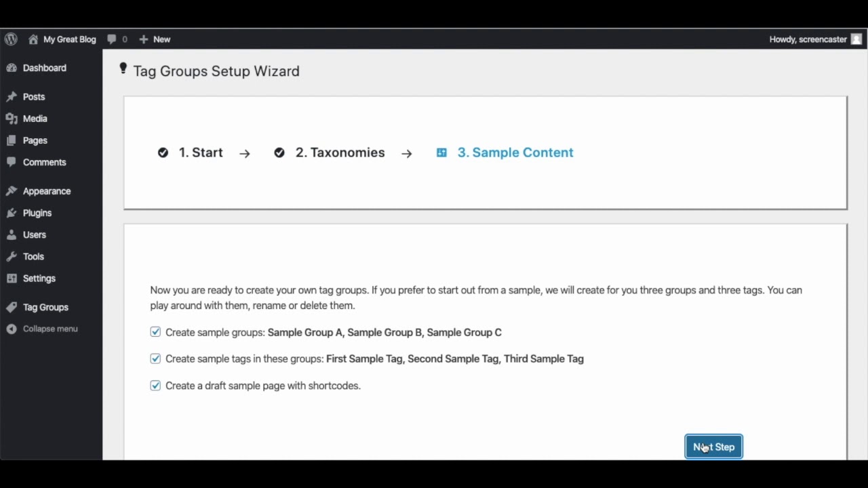Click the Media library icon
This screenshot has height=488, width=868.
(x=12, y=119)
